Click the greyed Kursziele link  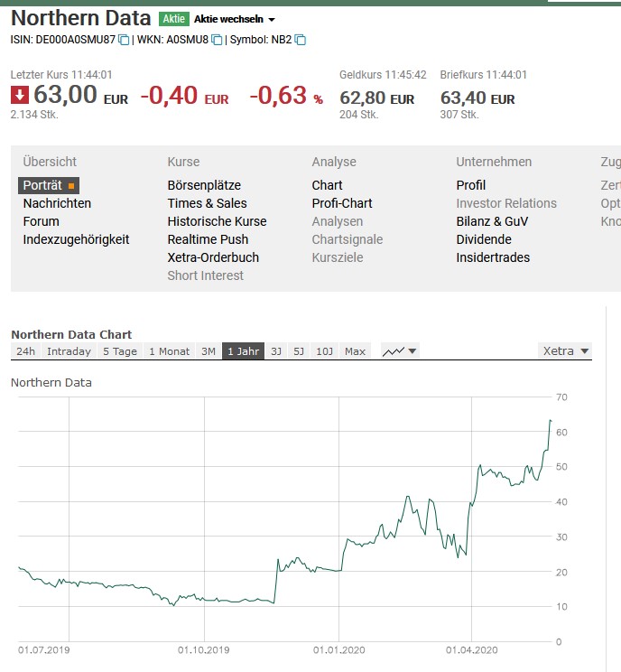tap(338, 257)
